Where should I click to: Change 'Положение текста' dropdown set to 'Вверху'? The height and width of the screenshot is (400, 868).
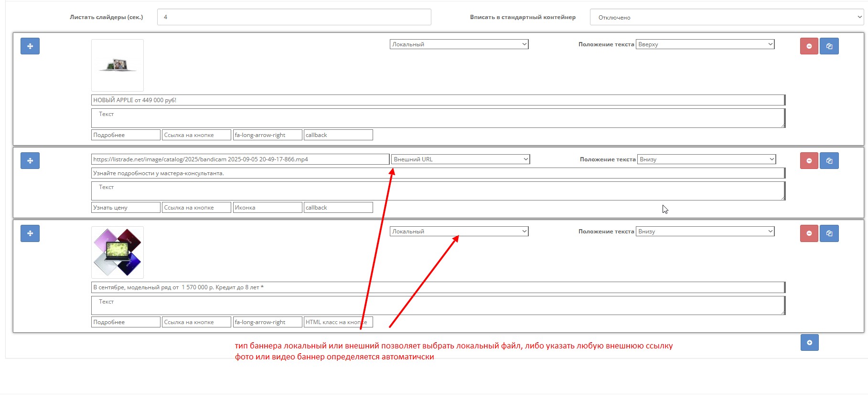pyautogui.click(x=705, y=44)
